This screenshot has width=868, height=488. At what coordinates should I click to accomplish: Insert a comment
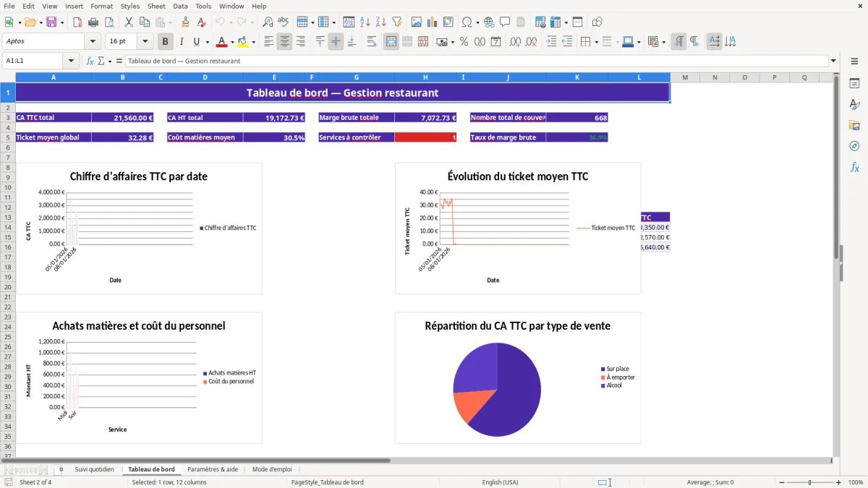[505, 22]
